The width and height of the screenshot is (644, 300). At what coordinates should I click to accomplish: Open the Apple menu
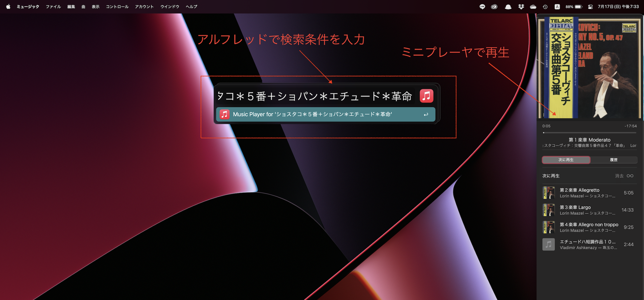pos(8,7)
